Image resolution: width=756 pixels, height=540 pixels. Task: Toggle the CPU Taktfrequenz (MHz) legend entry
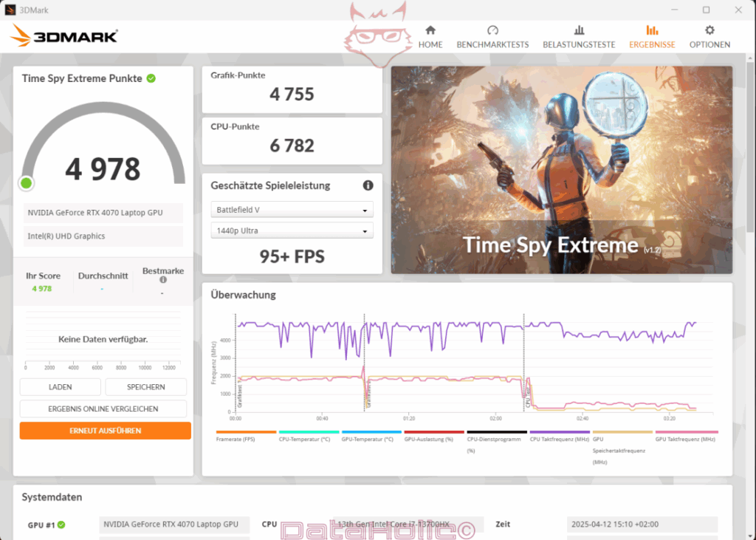[x=560, y=437]
